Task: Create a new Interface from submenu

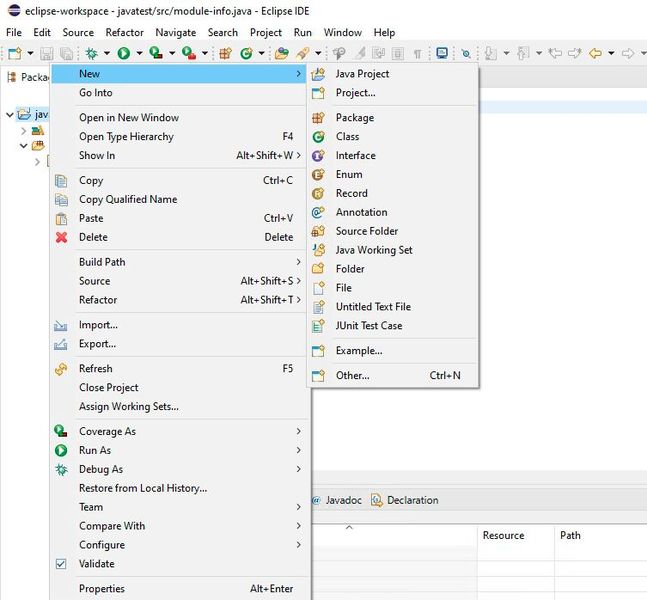Action: click(393, 156)
